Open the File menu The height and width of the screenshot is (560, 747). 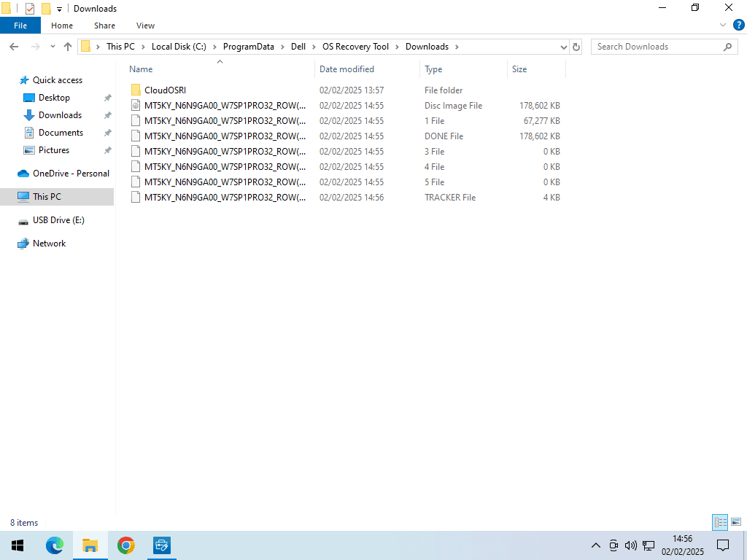(x=20, y=26)
